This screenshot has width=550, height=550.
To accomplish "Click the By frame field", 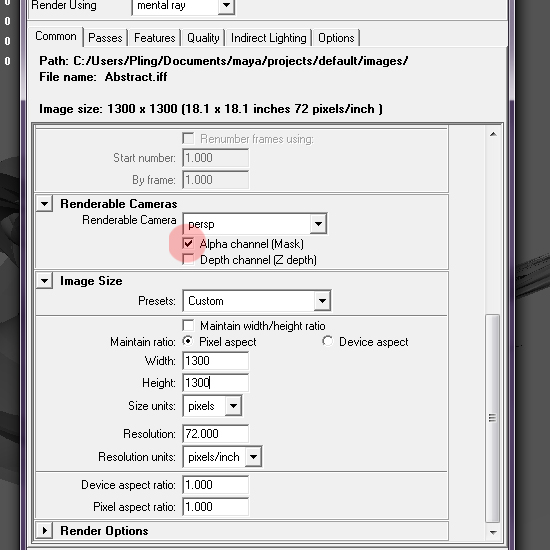I will point(215,180).
